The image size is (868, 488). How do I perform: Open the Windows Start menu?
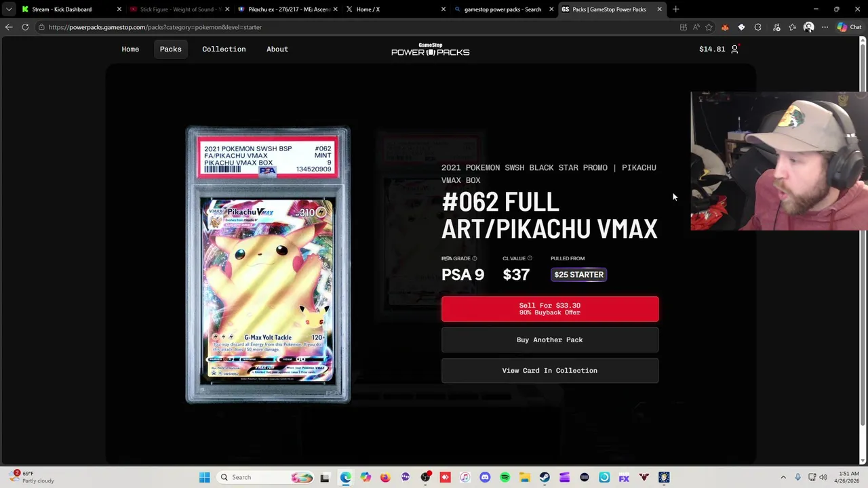[204, 477]
